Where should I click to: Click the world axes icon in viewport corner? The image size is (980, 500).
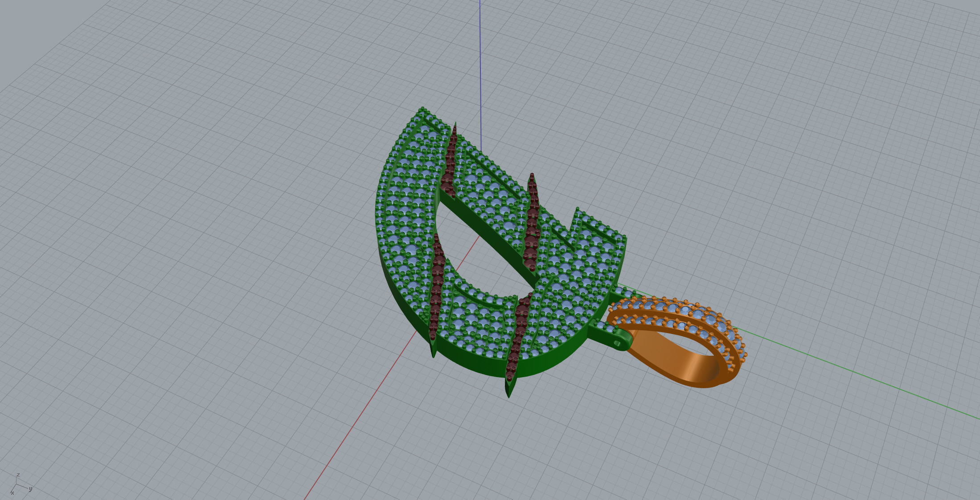point(21,484)
